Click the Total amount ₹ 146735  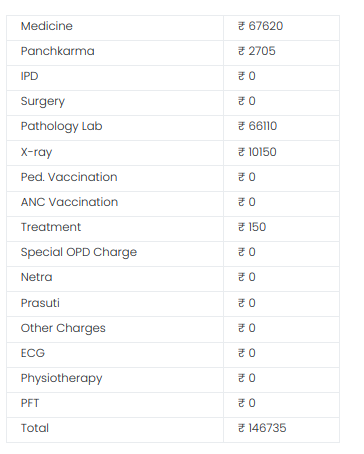[x=262, y=428]
